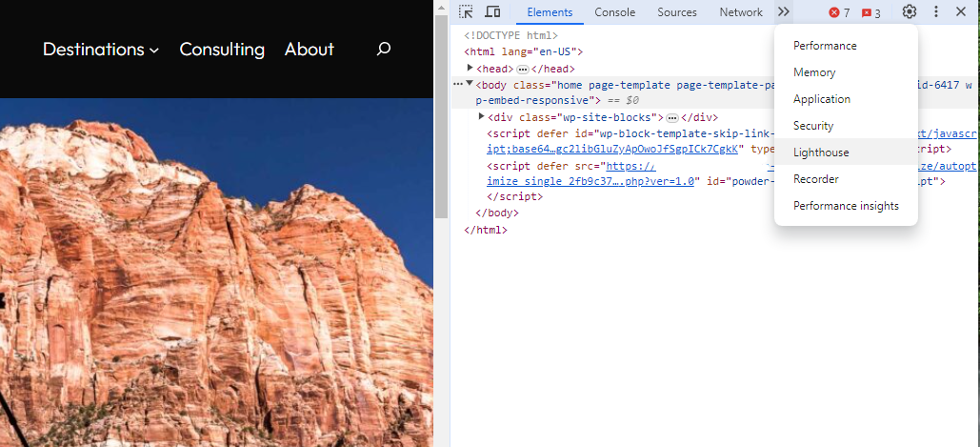This screenshot has height=447, width=980.
Task: Open the About page link
Action: click(x=310, y=49)
